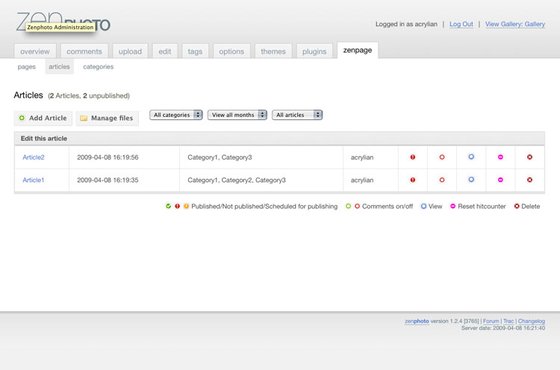
Task: Click the red Not published legend icon
Action: (177, 206)
